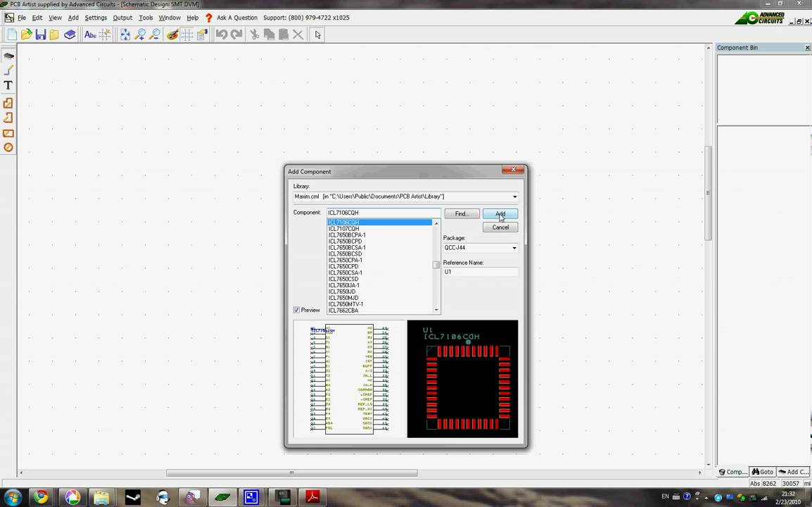Select ICL7650MTV-1 in component list
The image size is (812, 507).
[346, 304]
